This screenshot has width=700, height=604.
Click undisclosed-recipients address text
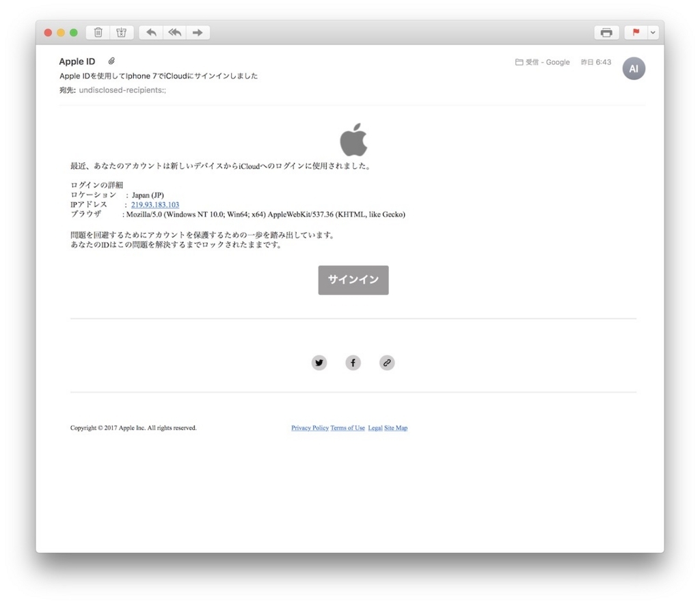[122, 90]
